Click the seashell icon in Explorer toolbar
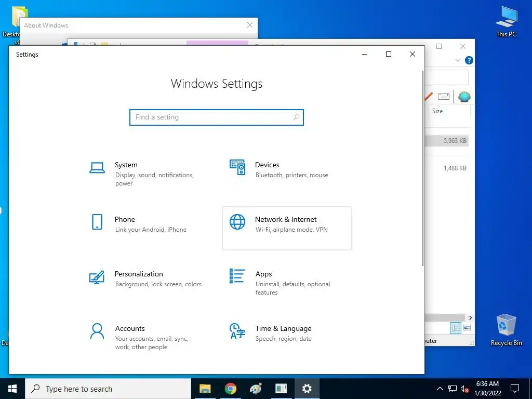This screenshot has width=532, height=399. click(x=464, y=97)
